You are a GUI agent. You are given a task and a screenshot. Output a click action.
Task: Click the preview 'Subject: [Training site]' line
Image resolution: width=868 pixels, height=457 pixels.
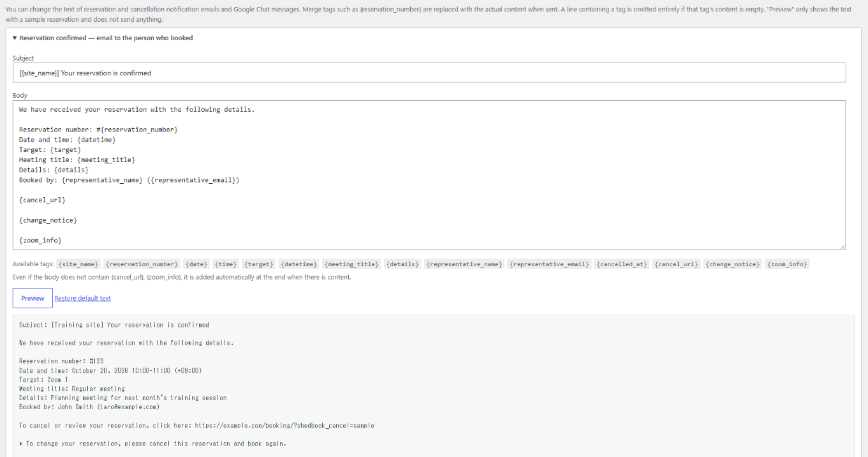point(114,325)
